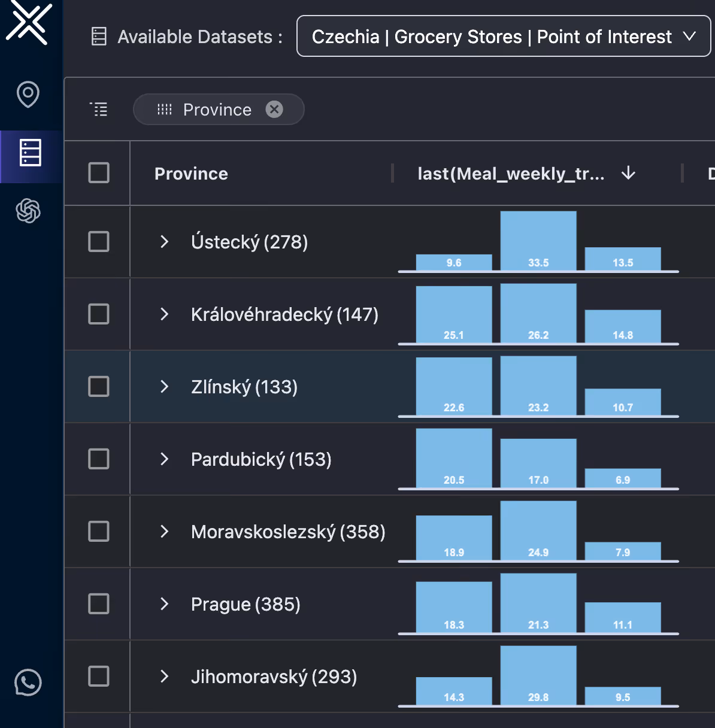
Task: Check the select-all header checkbox
Action: [99, 173]
